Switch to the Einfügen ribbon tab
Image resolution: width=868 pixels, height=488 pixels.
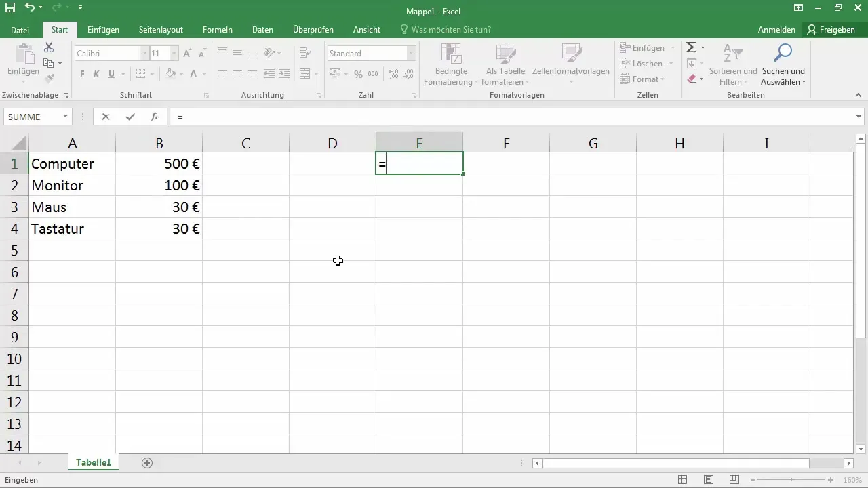click(x=103, y=30)
